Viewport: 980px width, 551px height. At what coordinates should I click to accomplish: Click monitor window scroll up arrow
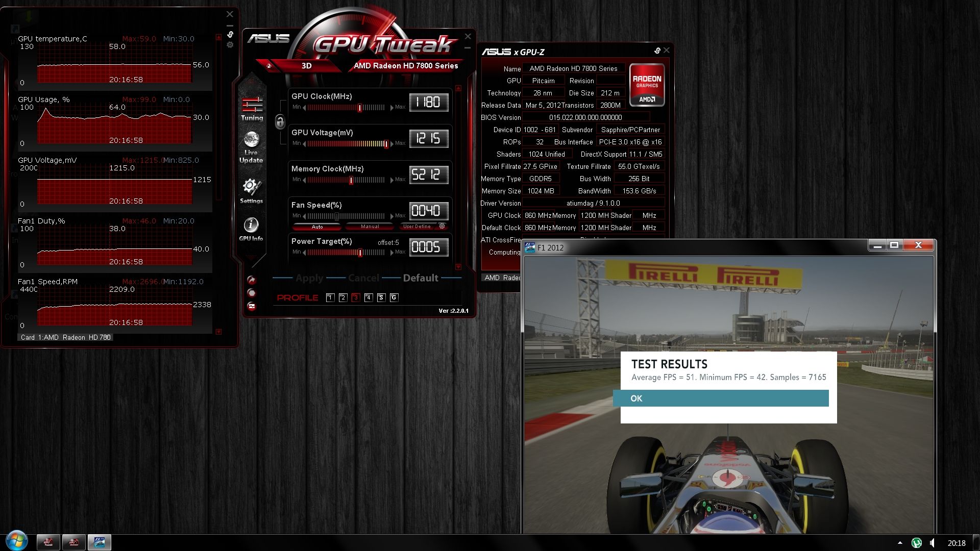[x=219, y=37]
